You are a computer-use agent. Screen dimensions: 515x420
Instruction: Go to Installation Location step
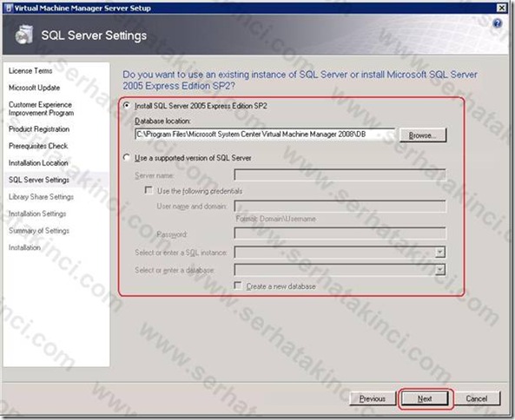pos(38,163)
